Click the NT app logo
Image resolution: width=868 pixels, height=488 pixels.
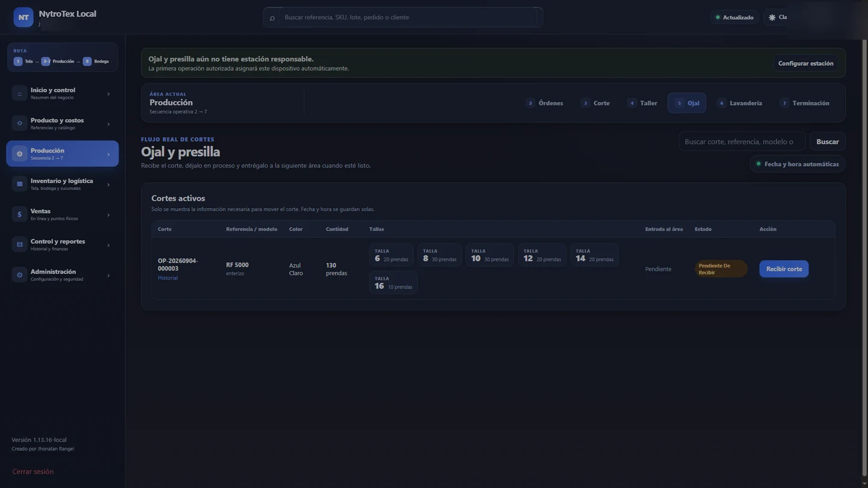(x=24, y=17)
